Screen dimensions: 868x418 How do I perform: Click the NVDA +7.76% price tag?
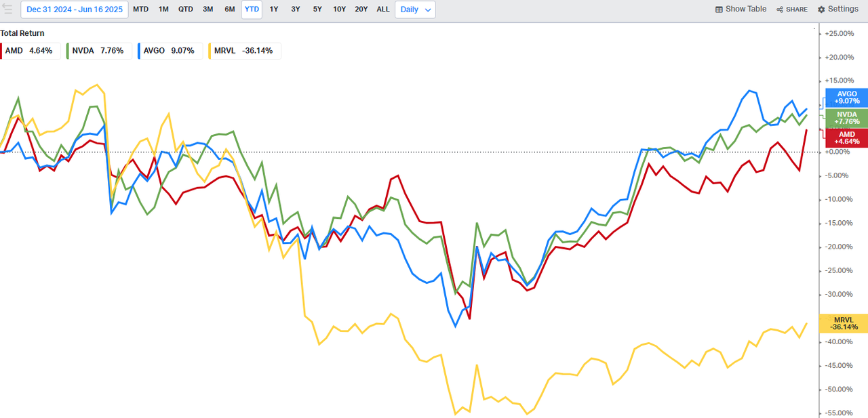tap(847, 118)
